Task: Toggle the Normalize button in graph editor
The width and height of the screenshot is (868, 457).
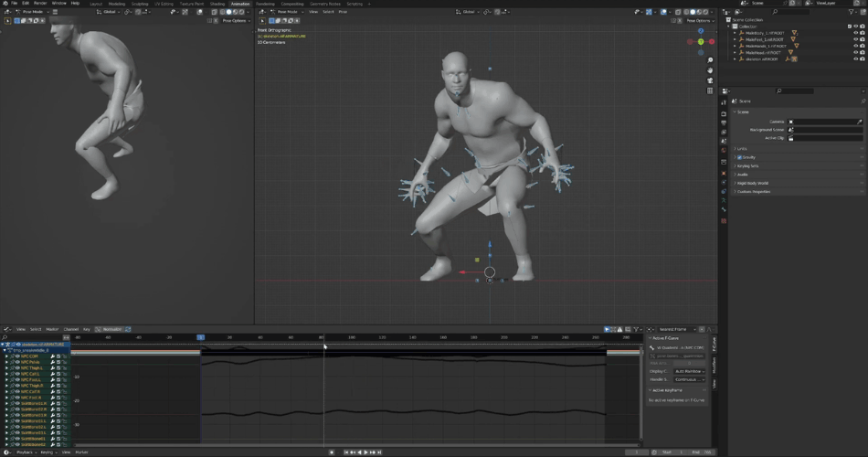Action: tap(110, 329)
